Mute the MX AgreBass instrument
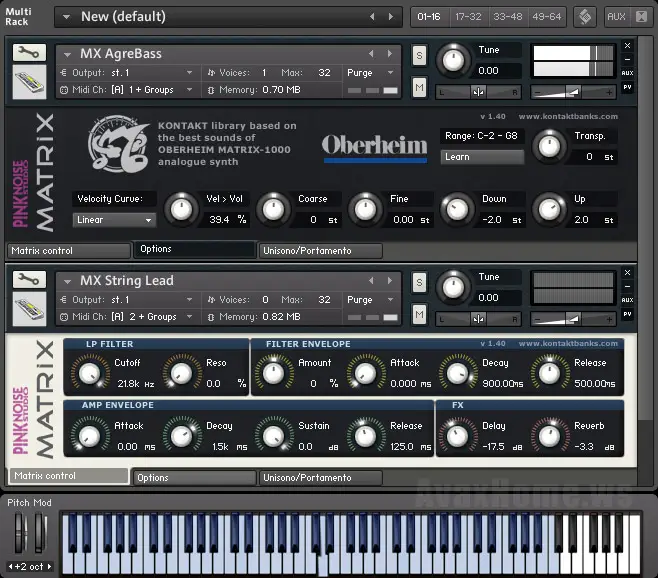This screenshot has height=578, width=658. (x=419, y=87)
